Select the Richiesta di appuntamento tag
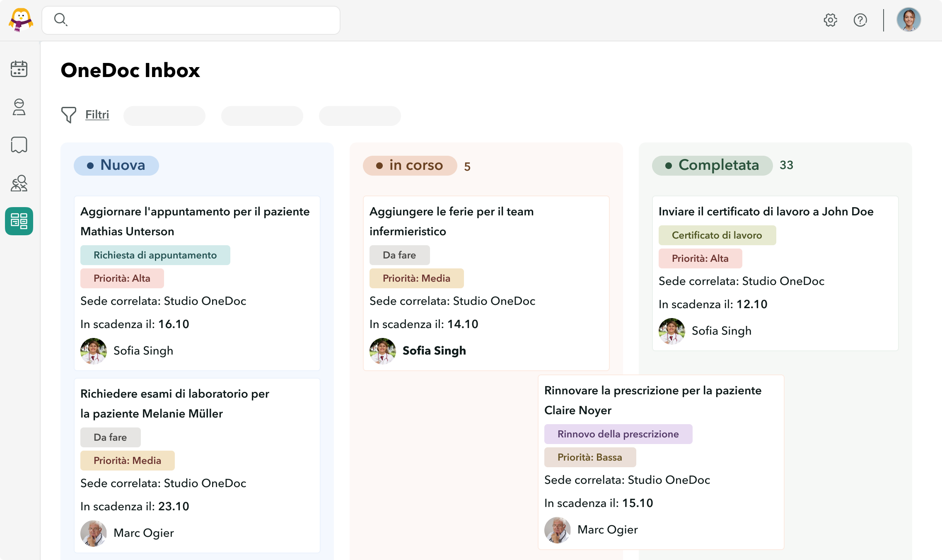 [x=155, y=255]
